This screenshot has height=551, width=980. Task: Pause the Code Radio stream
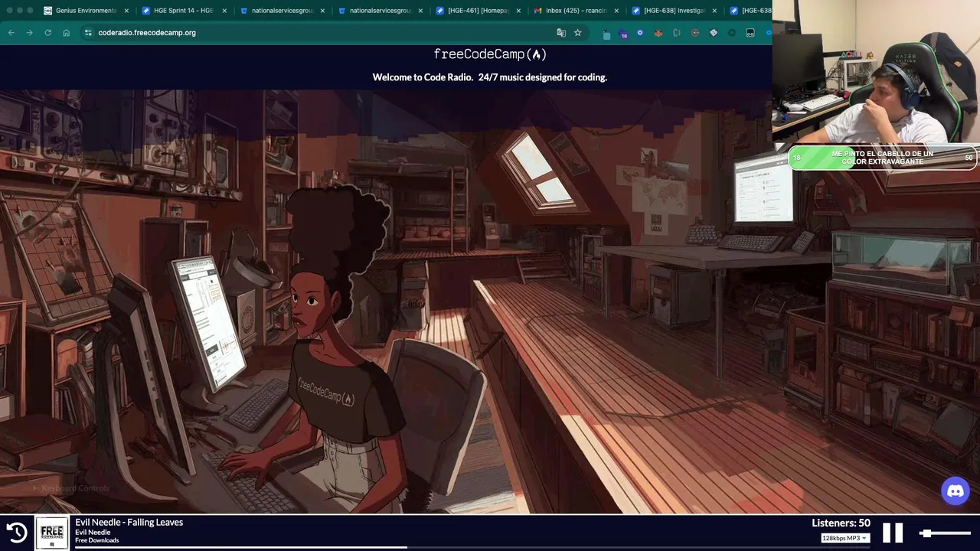coord(893,533)
